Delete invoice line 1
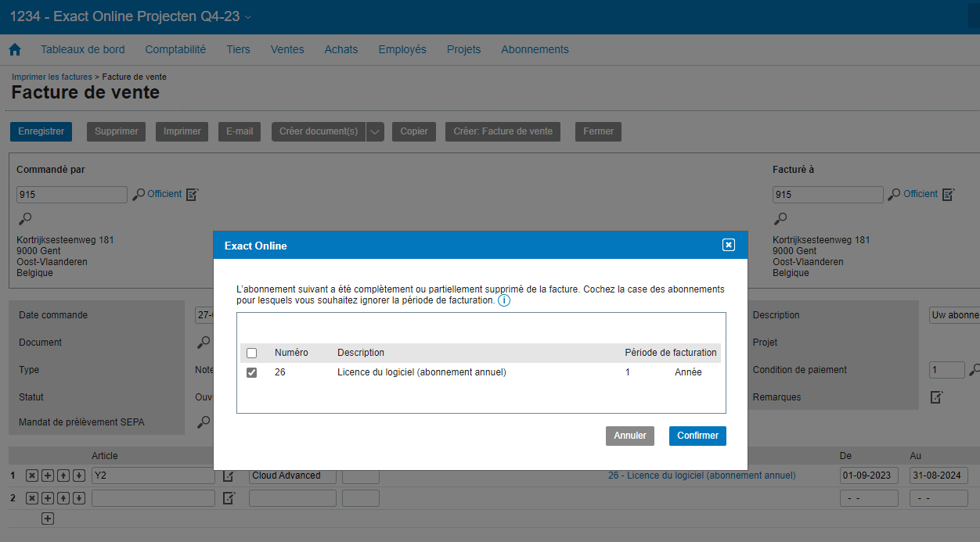 tap(31, 476)
